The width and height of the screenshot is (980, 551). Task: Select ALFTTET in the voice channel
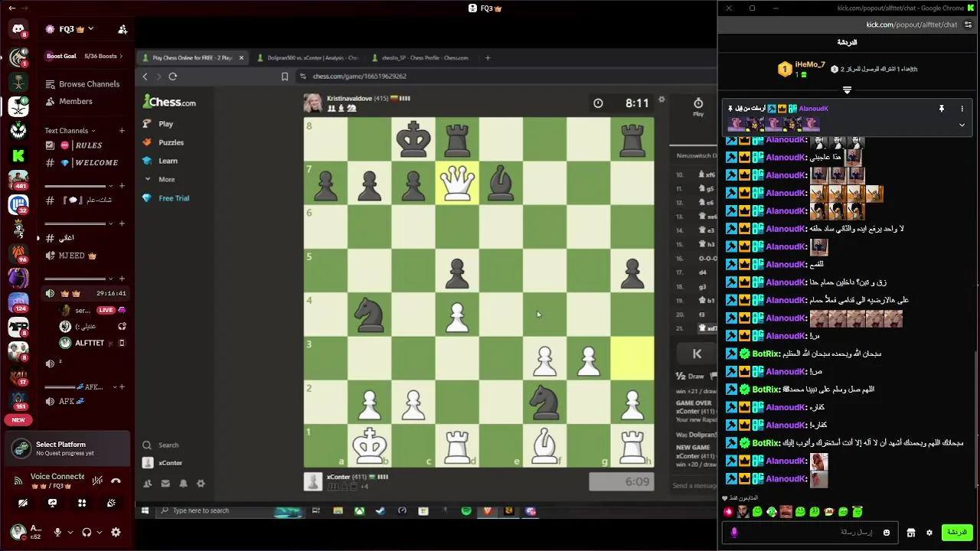click(x=88, y=344)
